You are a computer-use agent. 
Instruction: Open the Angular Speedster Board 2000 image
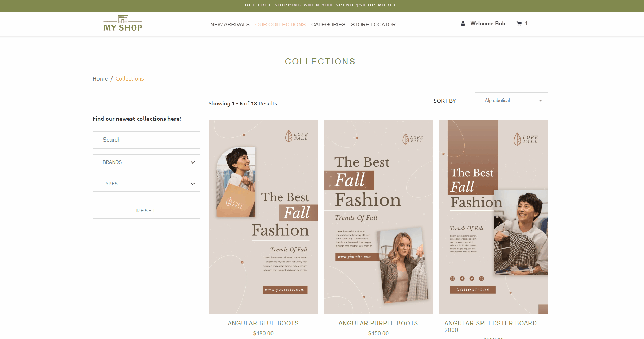[493, 217]
